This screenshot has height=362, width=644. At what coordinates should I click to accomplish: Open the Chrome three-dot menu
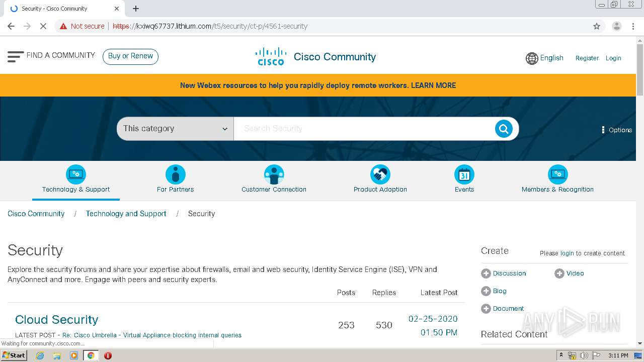point(633,26)
